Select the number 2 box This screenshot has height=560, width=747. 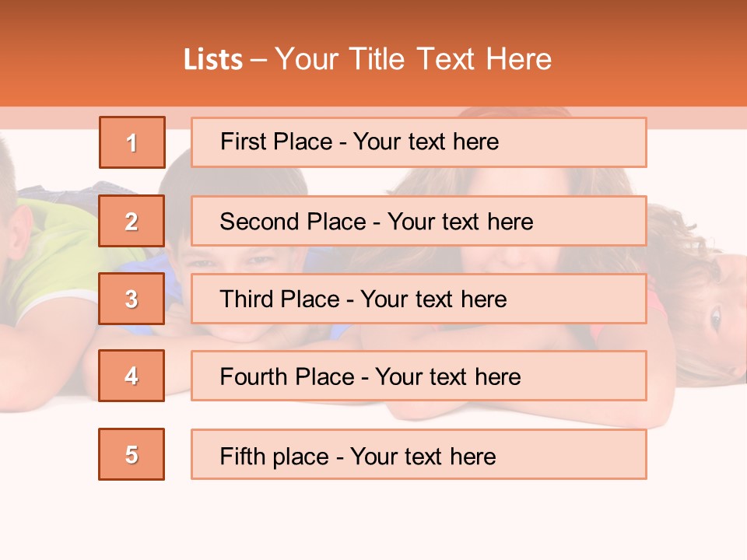pyautogui.click(x=132, y=221)
